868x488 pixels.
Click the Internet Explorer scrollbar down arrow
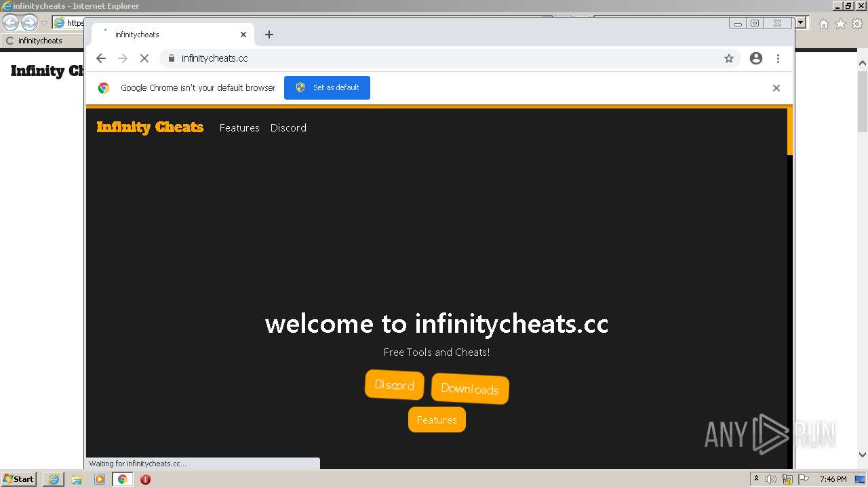click(863, 455)
